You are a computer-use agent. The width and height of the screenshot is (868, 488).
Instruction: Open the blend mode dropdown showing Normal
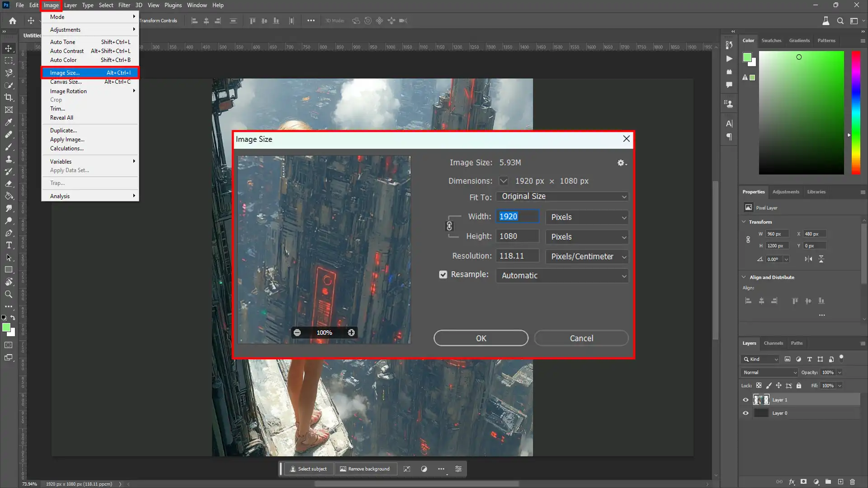pos(769,372)
